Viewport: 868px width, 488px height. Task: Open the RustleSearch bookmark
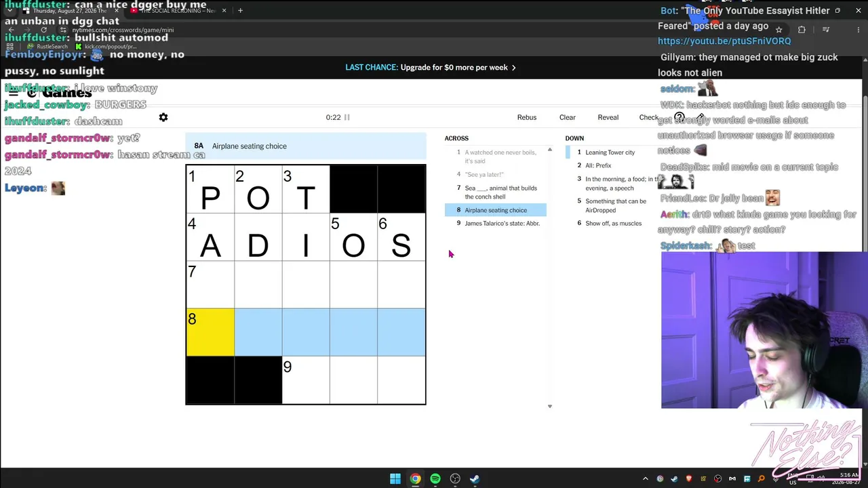(47, 47)
